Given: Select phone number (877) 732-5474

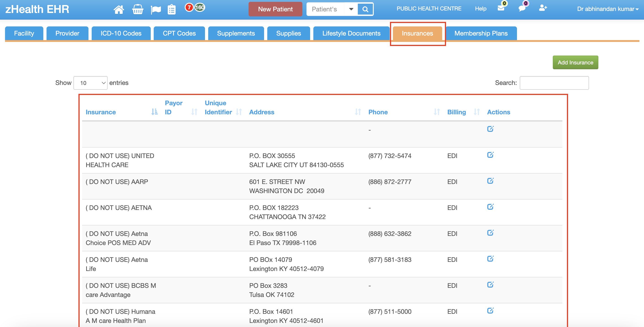Looking at the screenshot, I should [x=390, y=156].
